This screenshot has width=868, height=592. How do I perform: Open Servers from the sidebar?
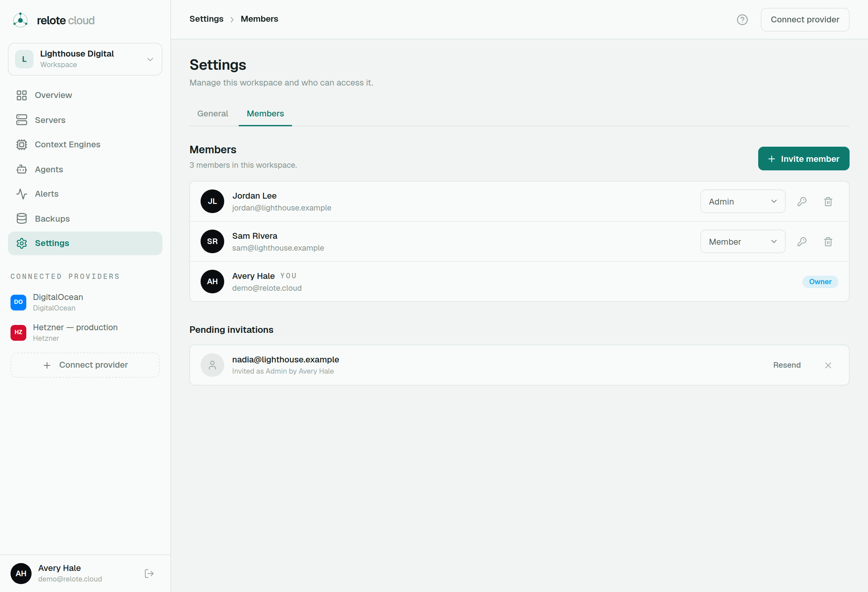85,120
